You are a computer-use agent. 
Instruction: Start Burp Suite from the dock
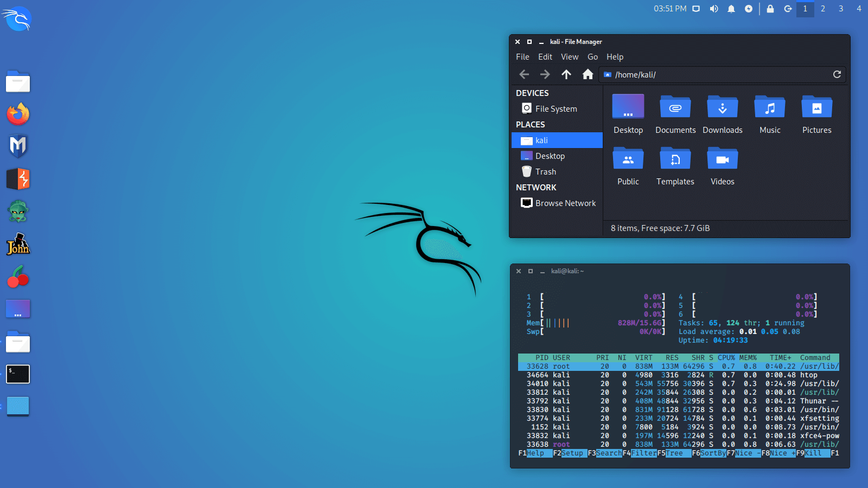[18, 179]
